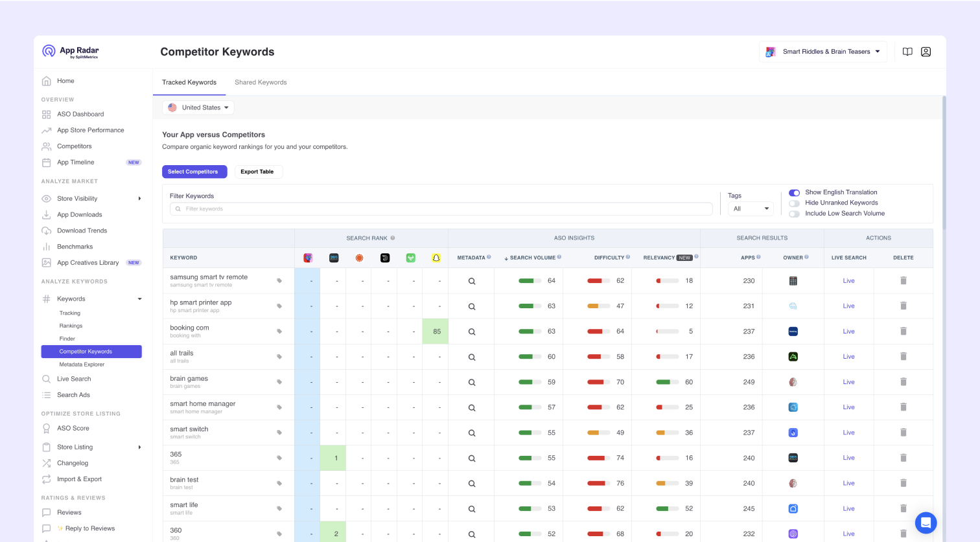Switch to the Shared Keywords tab
The height and width of the screenshot is (542, 980).
(x=261, y=82)
